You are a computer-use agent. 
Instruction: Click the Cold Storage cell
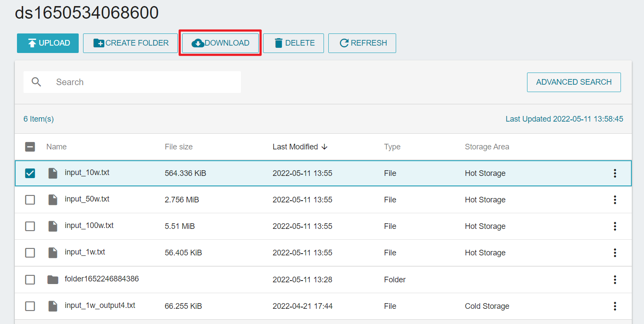click(487, 306)
